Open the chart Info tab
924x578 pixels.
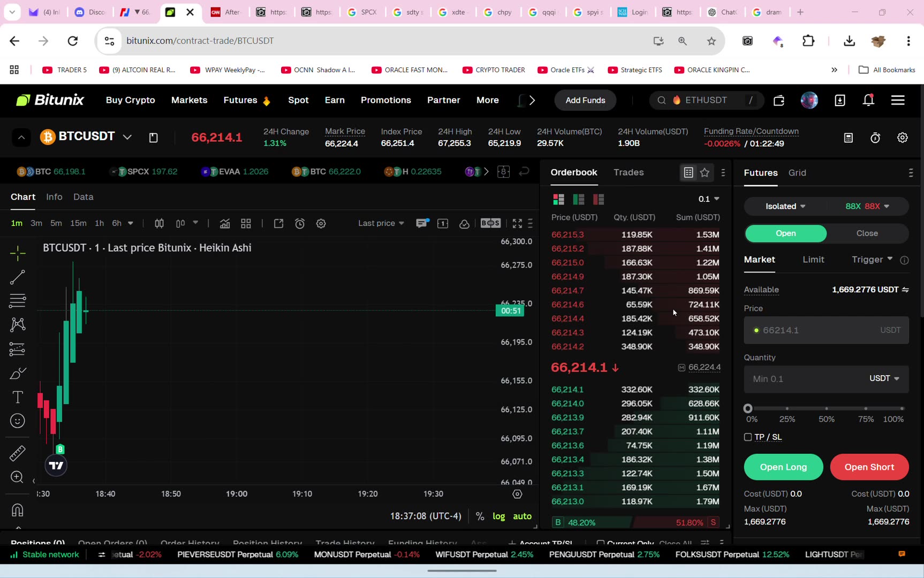click(54, 197)
